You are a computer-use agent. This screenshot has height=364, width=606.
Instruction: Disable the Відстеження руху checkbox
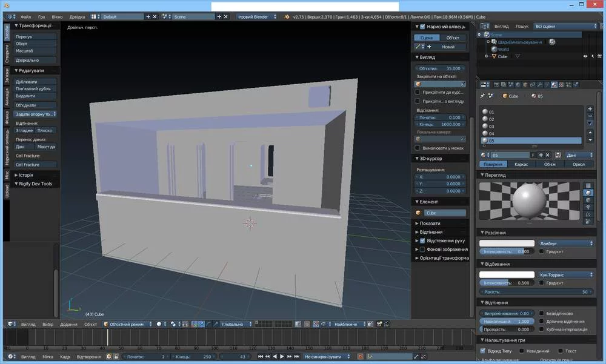422,240
